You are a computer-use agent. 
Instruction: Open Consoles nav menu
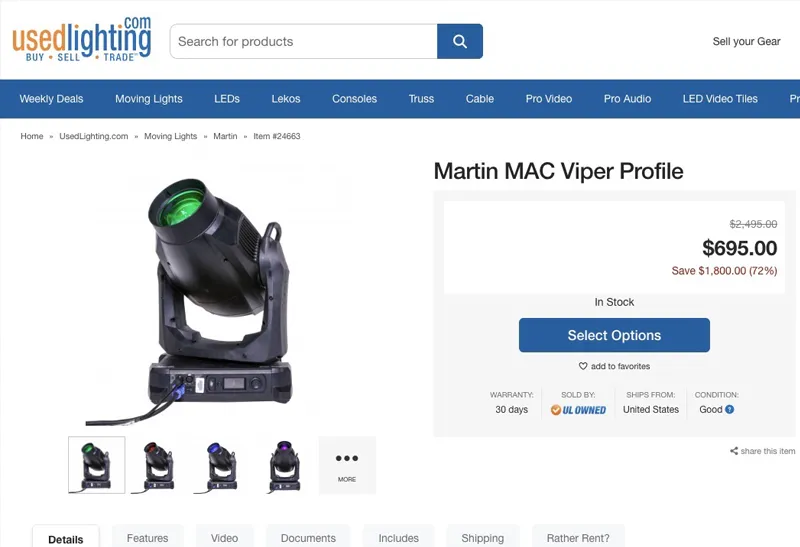pos(354,99)
